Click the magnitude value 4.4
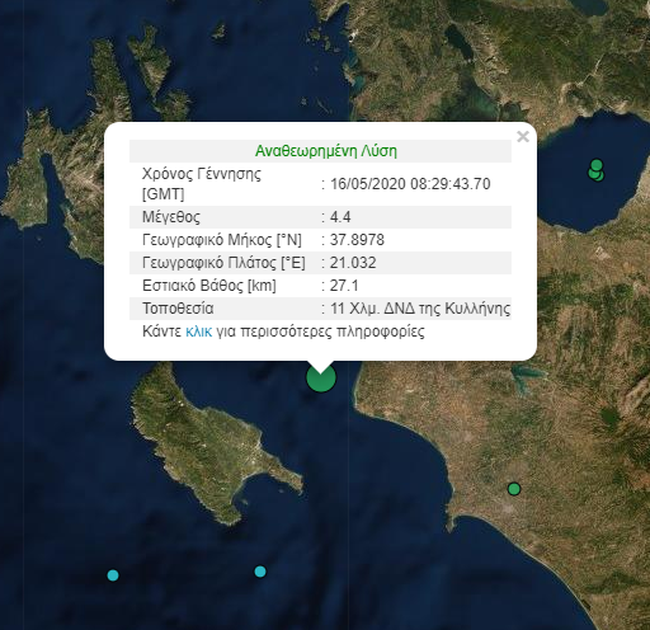Image resolution: width=650 pixels, height=630 pixels. pyautogui.click(x=340, y=217)
